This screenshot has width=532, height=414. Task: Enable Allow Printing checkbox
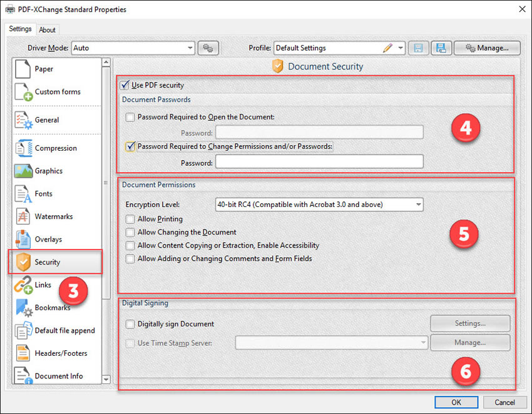(130, 220)
